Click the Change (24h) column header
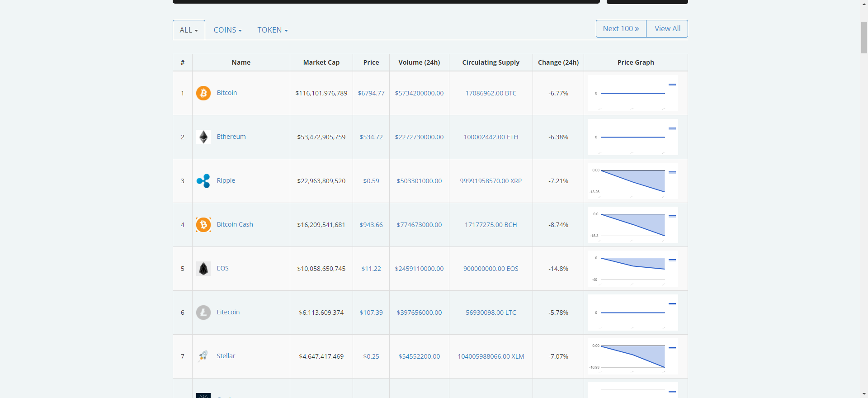The height and width of the screenshot is (398, 868). tap(558, 62)
